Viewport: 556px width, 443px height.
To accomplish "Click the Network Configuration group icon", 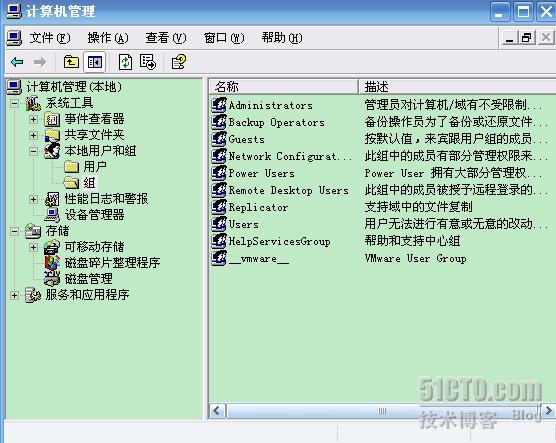I will coord(219,156).
